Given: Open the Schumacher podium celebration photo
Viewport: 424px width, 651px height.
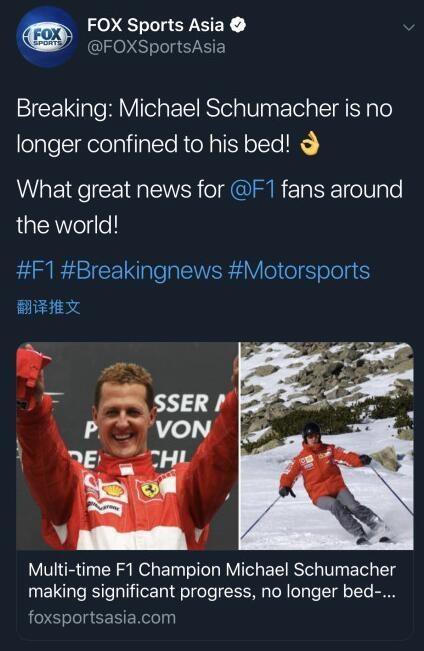Looking at the screenshot, I should [x=127, y=446].
